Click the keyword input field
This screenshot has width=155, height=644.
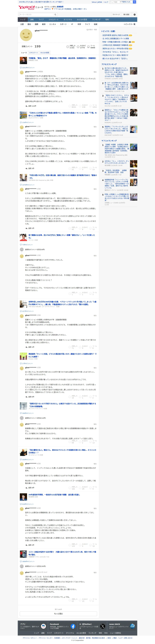(x=36, y=14)
